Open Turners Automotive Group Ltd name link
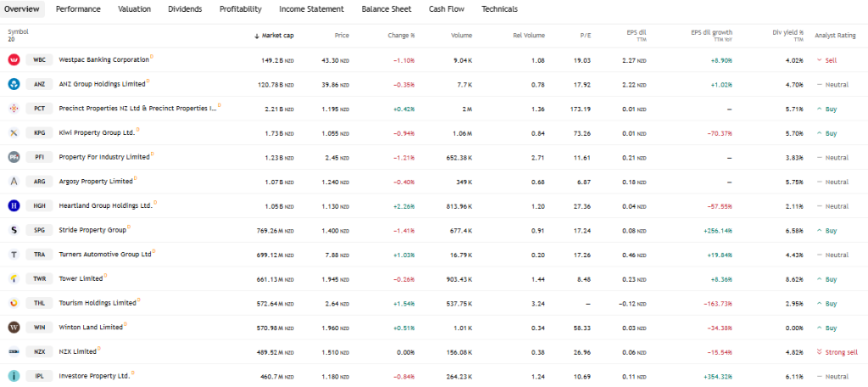The height and width of the screenshot is (387, 868). (105, 255)
